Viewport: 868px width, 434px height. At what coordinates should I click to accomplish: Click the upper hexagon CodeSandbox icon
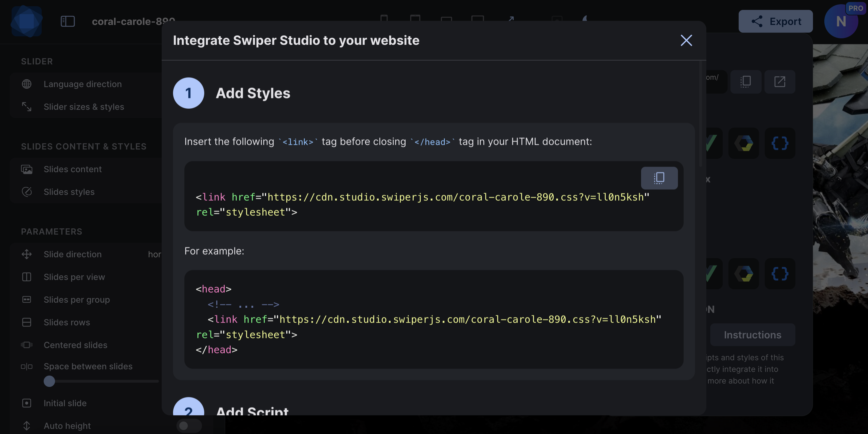coord(744,143)
